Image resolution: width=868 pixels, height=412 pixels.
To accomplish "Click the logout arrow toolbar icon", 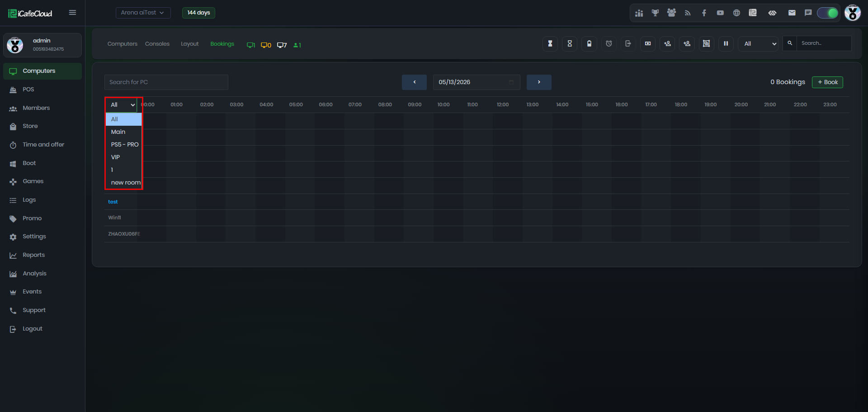I will click(628, 43).
